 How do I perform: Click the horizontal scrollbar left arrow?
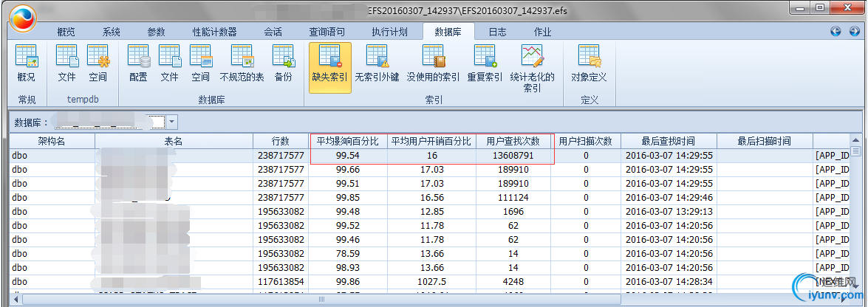(16, 300)
